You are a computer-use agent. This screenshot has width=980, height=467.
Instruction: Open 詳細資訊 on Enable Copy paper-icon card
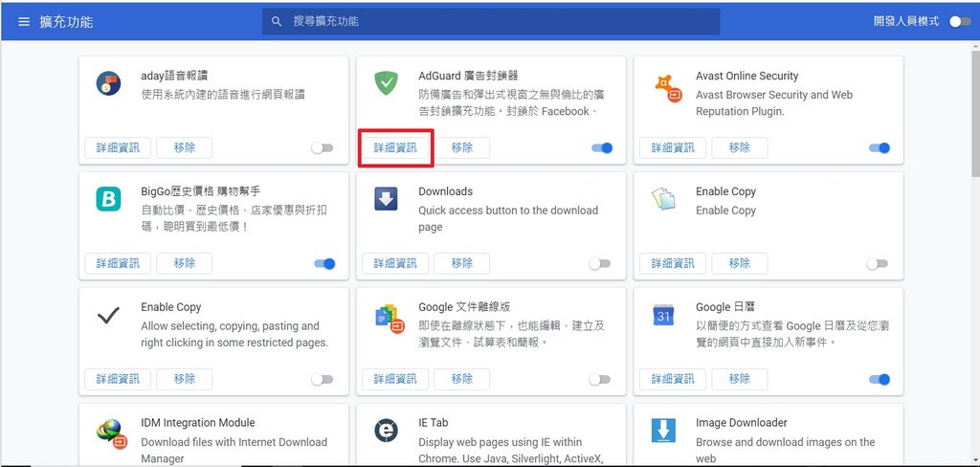[x=673, y=264]
